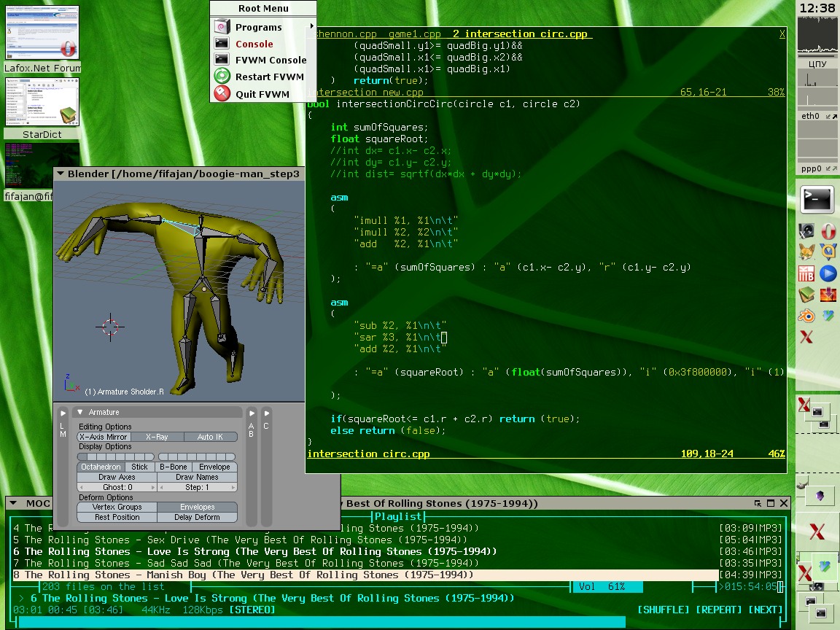This screenshot has width=840, height=630.
Task: Toggle Vertex Groups deform option
Action: coord(117,507)
